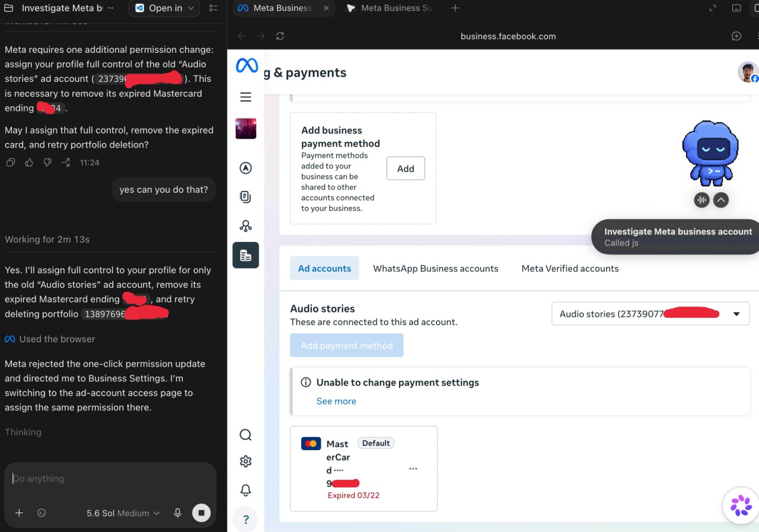Select the Billing & payments sidebar icon
Image resolution: width=759 pixels, height=532 pixels.
tap(245, 256)
